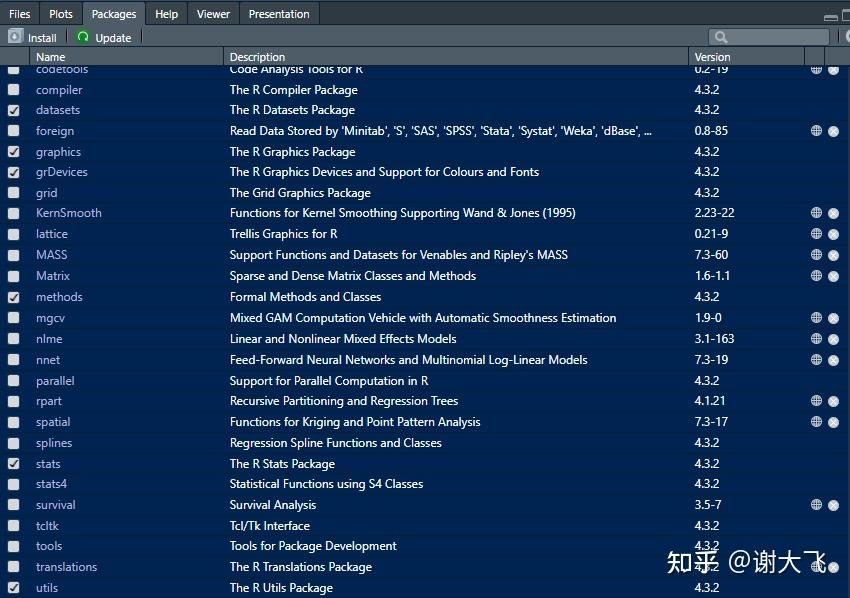
Task: Open web documentation globe for foreign package
Action: click(x=816, y=131)
